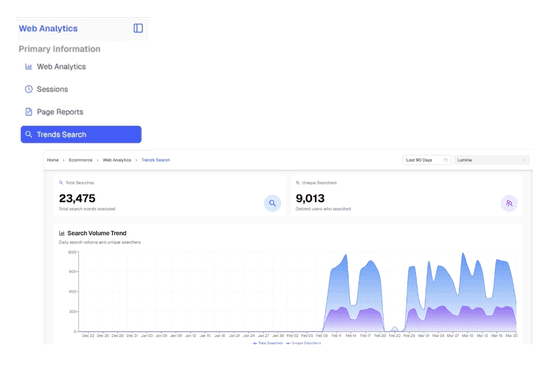The height and width of the screenshot is (384, 540).
Task: Click the Web Analytics title at top
Action: tap(48, 29)
